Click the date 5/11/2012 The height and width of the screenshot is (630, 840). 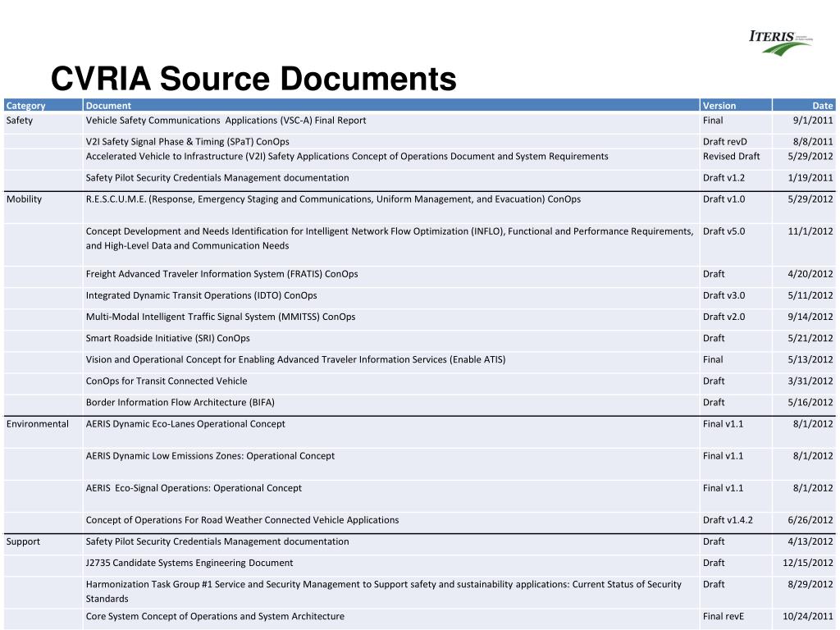[810, 295]
